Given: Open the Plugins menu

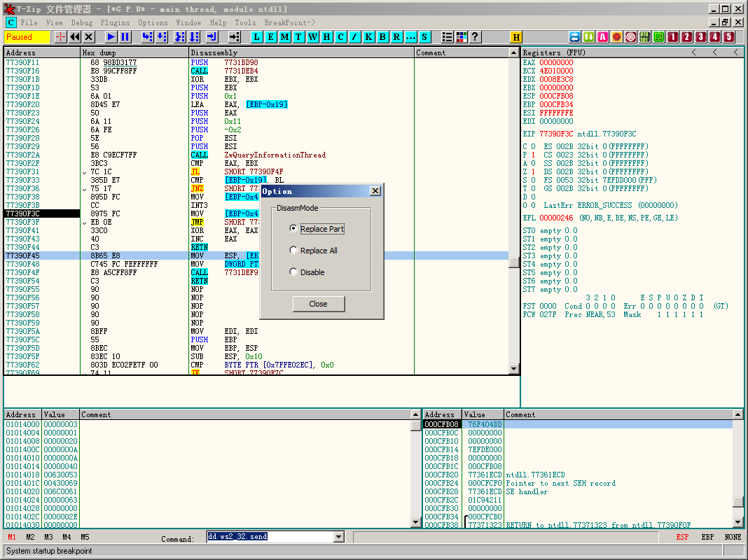Looking at the screenshot, I should pyautogui.click(x=115, y=22).
